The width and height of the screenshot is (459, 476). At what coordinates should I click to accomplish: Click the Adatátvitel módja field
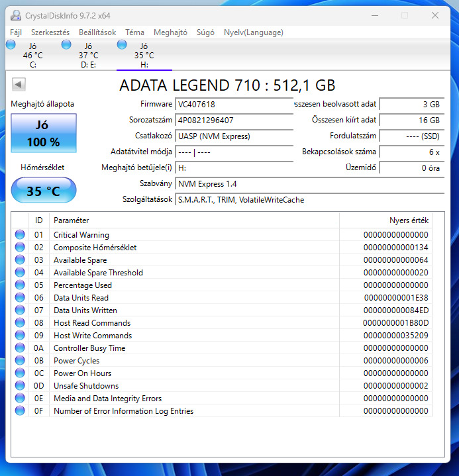[x=234, y=152]
